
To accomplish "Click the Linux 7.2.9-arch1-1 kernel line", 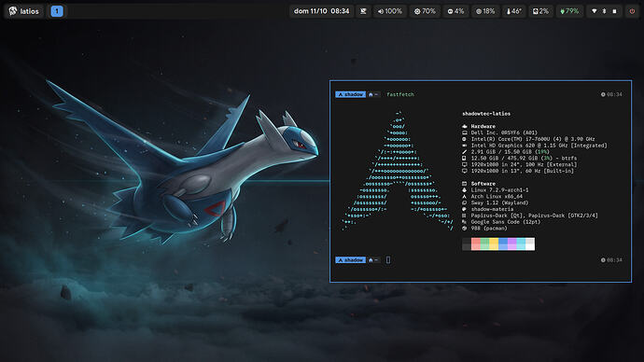I will pyautogui.click(x=499, y=190).
